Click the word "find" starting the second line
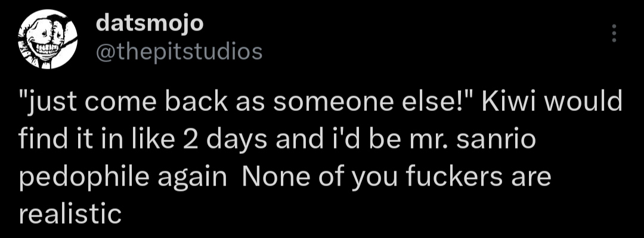This screenshot has width=644, height=238. point(43,139)
